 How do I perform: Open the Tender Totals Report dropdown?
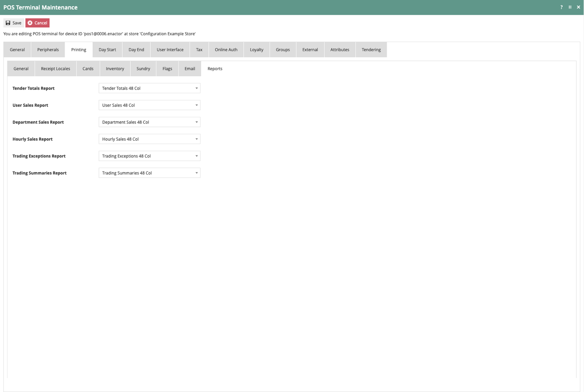coord(149,88)
